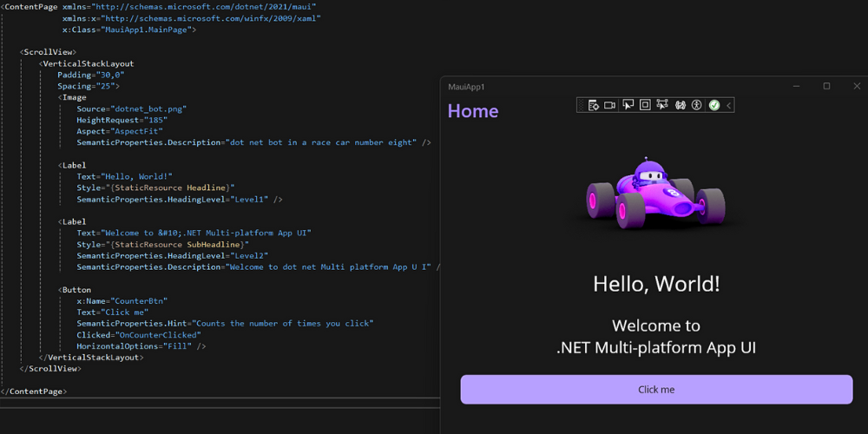Minimize the MauiApp1 window
Image resolution: width=868 pixels, height=434 pixels.
(797, 86)
